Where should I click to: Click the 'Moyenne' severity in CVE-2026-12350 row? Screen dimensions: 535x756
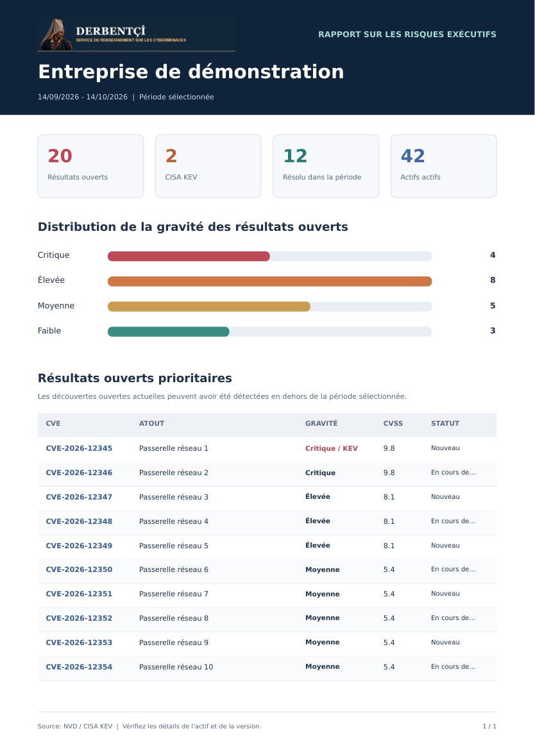(x=322, y=570)
